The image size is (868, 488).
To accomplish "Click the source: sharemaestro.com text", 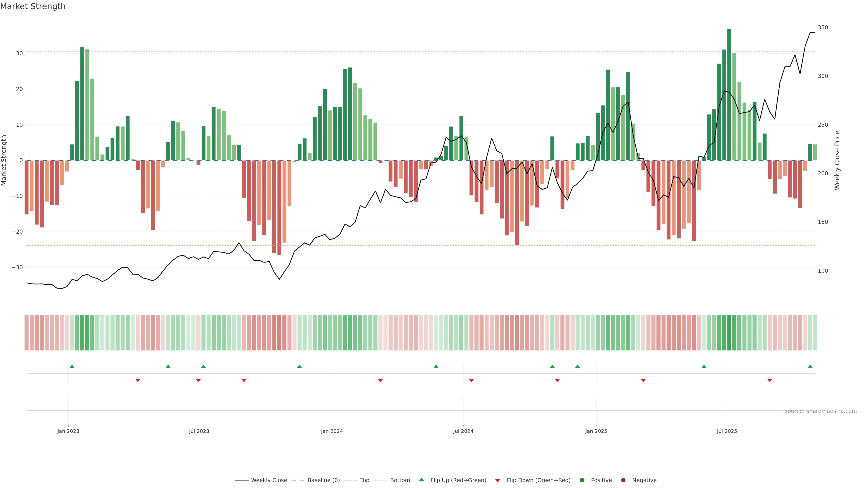I will pos(821,411).
